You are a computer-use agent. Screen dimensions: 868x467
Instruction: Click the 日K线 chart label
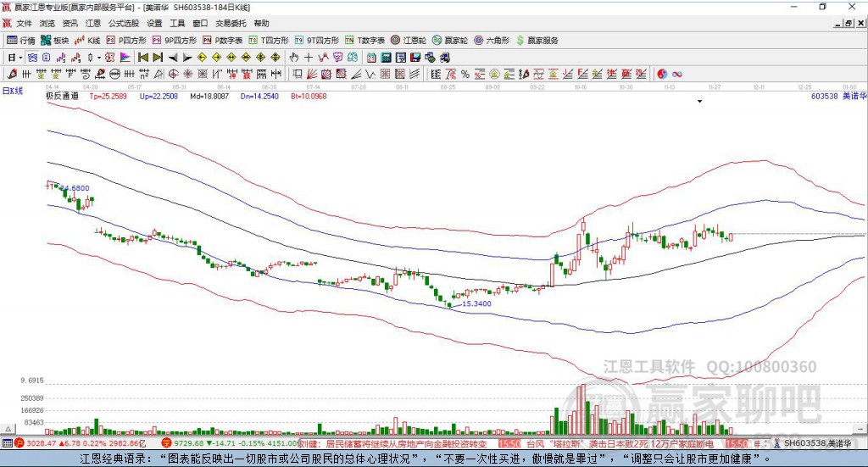[x=13, y=91]
